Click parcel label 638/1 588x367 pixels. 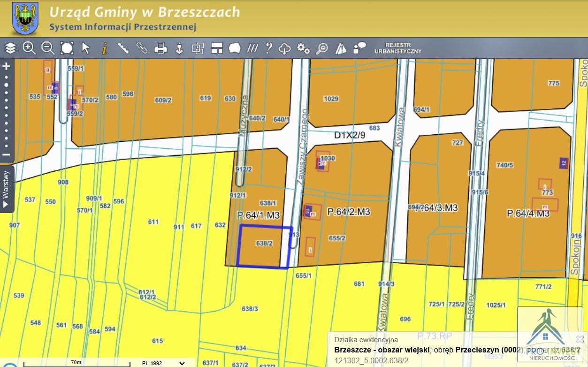pyautogui.click(x=267, y=203)
